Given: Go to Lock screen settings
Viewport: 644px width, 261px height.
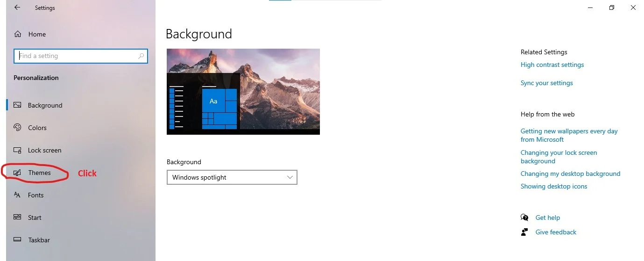Looking at the screenshot, I should point(81,150).
